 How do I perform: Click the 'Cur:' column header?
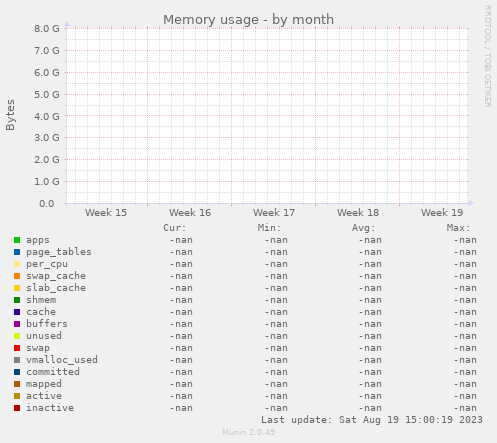[175, 228]
